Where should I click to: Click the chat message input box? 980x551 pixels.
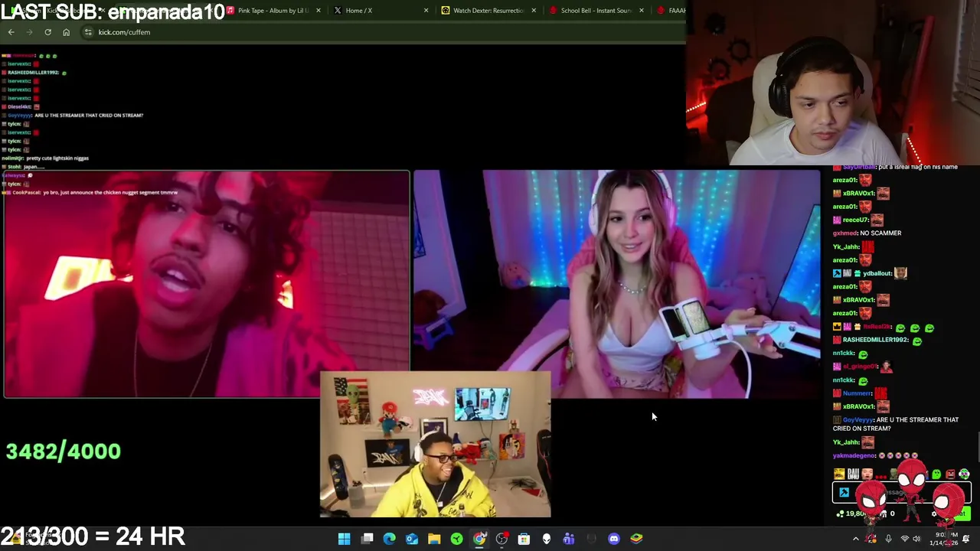pos(902,493)
